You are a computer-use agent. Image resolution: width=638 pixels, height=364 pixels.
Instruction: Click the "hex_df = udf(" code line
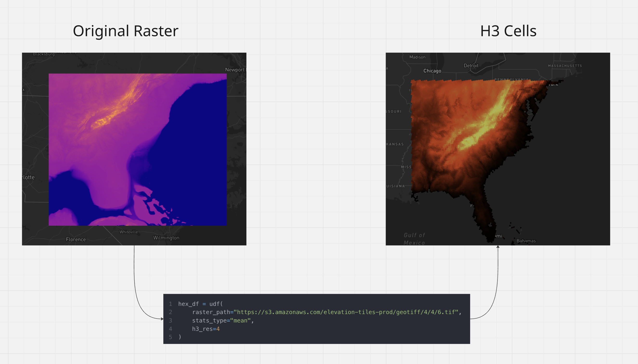200,304
